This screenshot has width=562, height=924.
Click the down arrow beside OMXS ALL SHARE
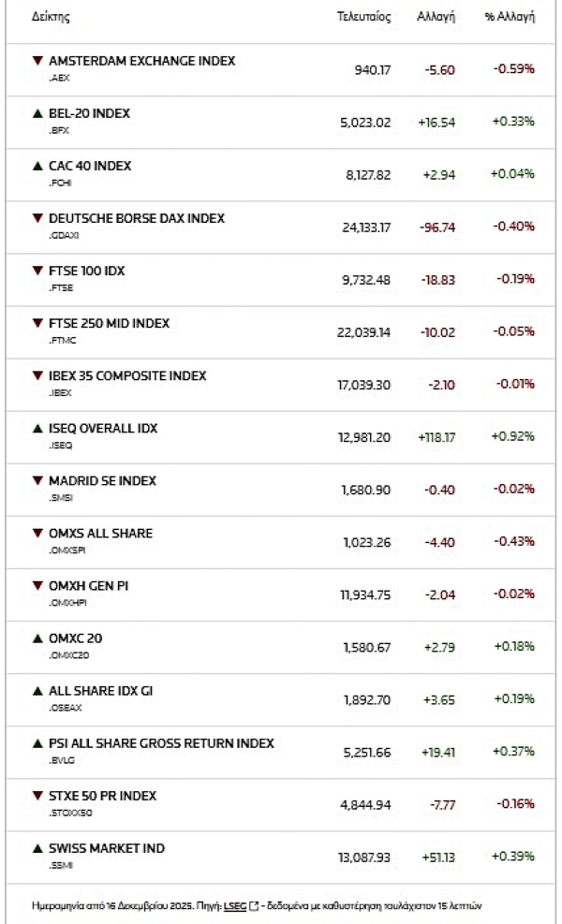[x=37, y=533]
